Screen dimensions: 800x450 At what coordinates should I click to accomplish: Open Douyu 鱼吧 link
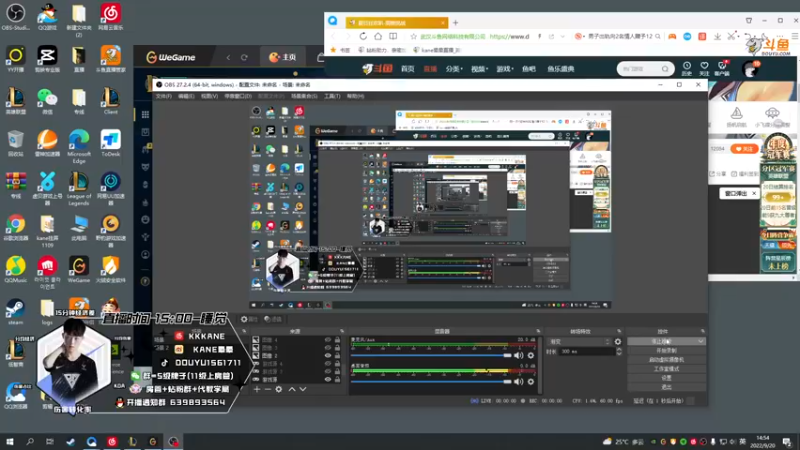tap(529, 69)
